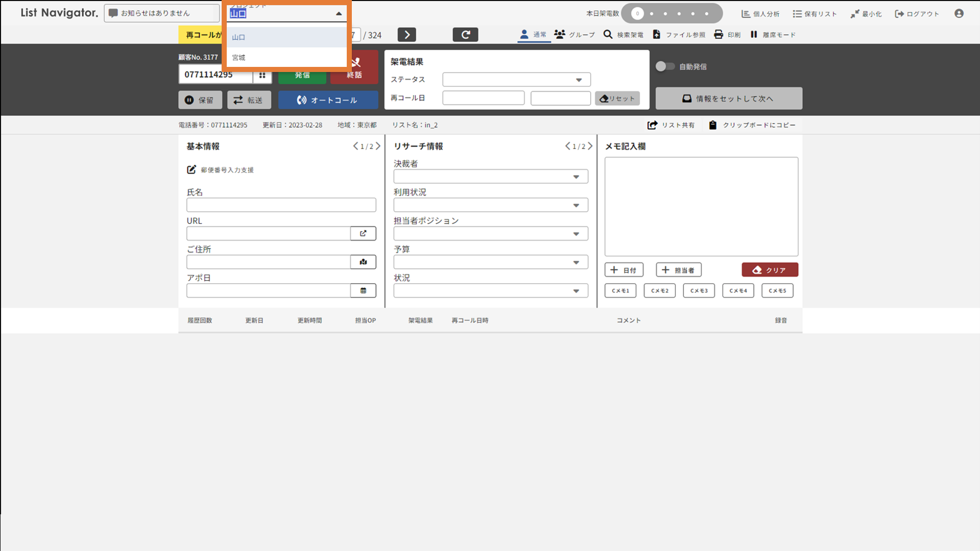The width and height of the screenshot is (980, 551).
Task: Show next page of リサーチ情報
Action: pyautogui.click(x=590, y=146)
